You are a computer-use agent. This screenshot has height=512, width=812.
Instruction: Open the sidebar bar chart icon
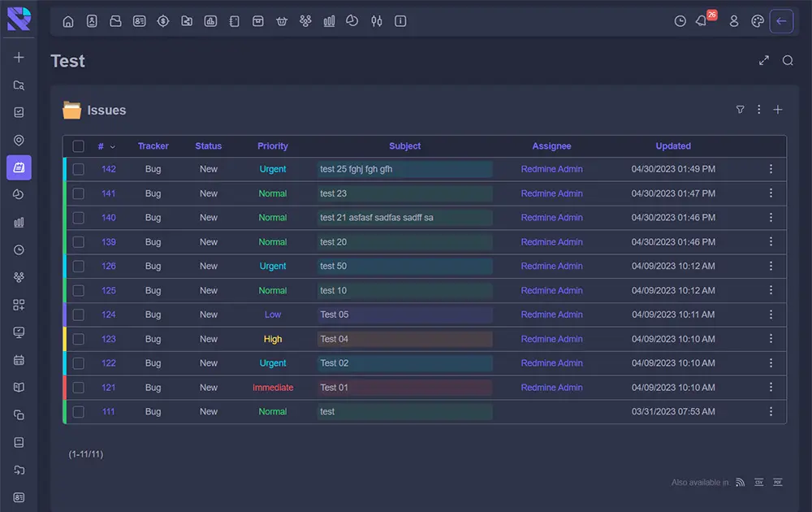coord(19,223)
